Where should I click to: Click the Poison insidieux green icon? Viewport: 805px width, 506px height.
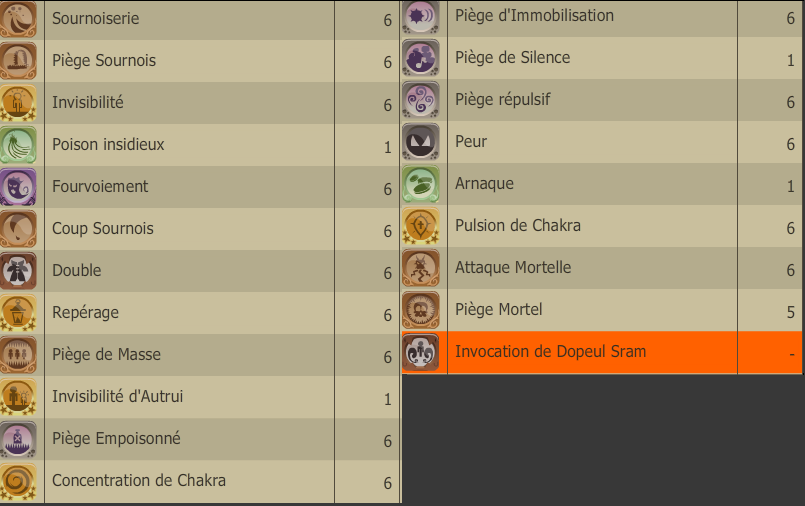[x=18, y=145]
